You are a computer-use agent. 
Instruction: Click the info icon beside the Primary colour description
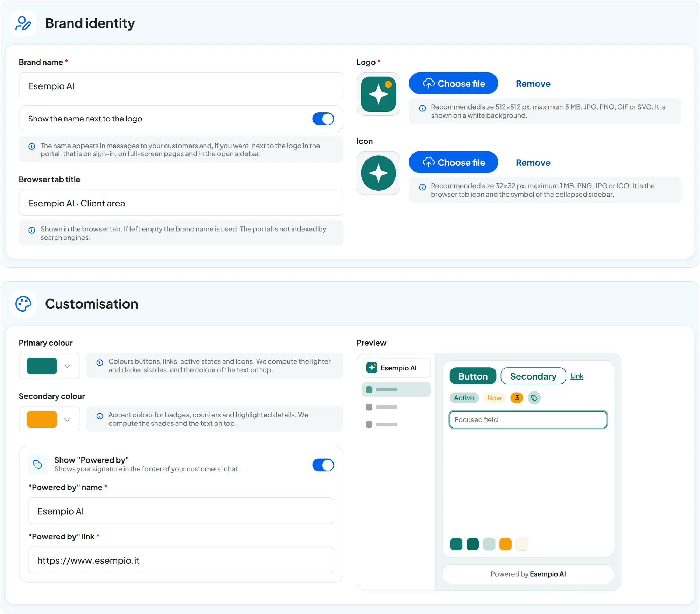[100, 362]
